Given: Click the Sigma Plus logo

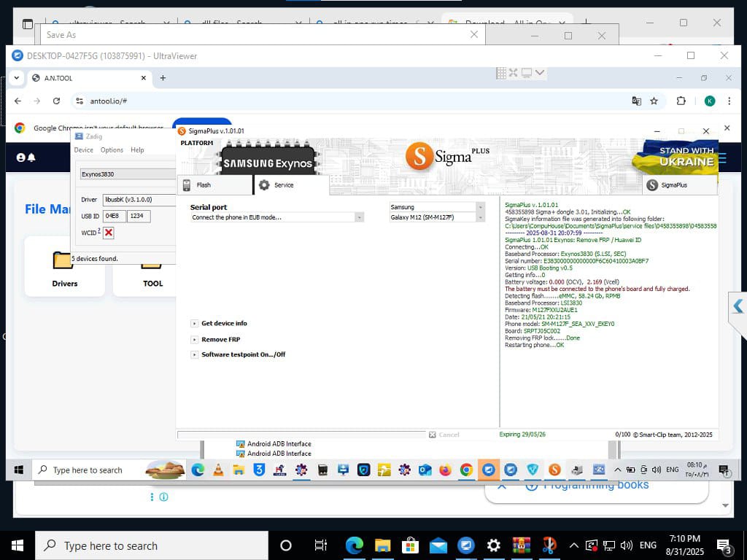Looking at the screenshot, I should (x=448, y=156).
